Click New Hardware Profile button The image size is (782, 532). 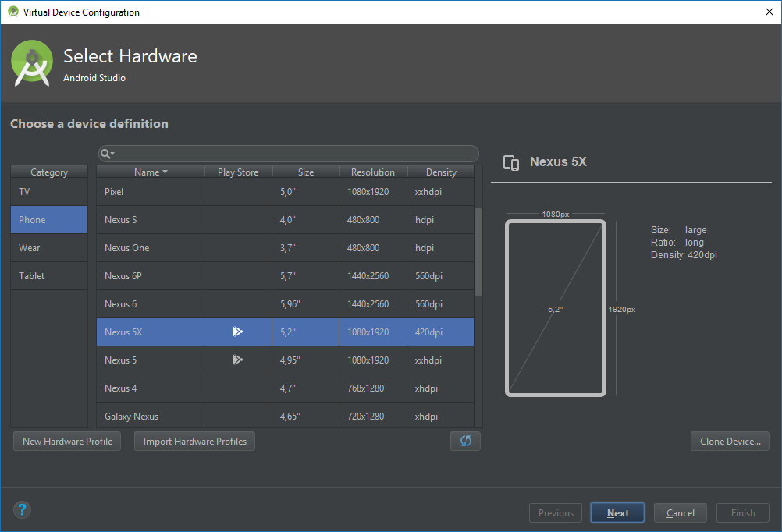pos(67,442)
